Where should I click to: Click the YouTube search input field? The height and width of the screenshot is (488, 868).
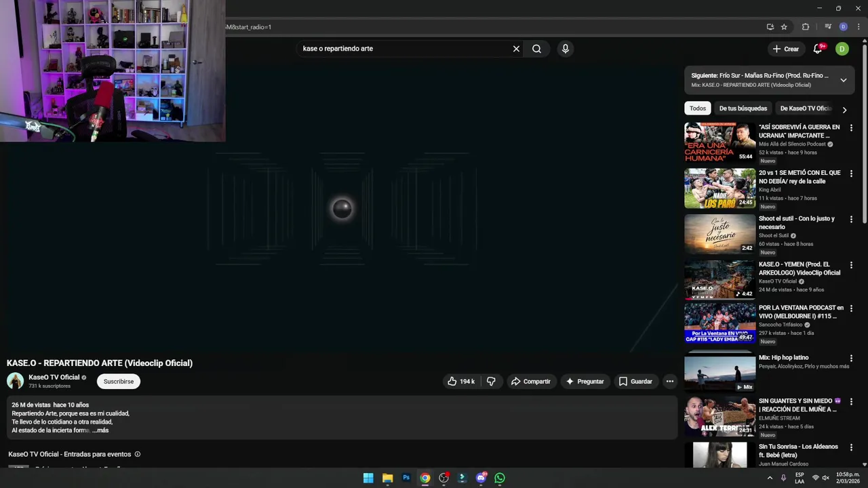(405, 49)
